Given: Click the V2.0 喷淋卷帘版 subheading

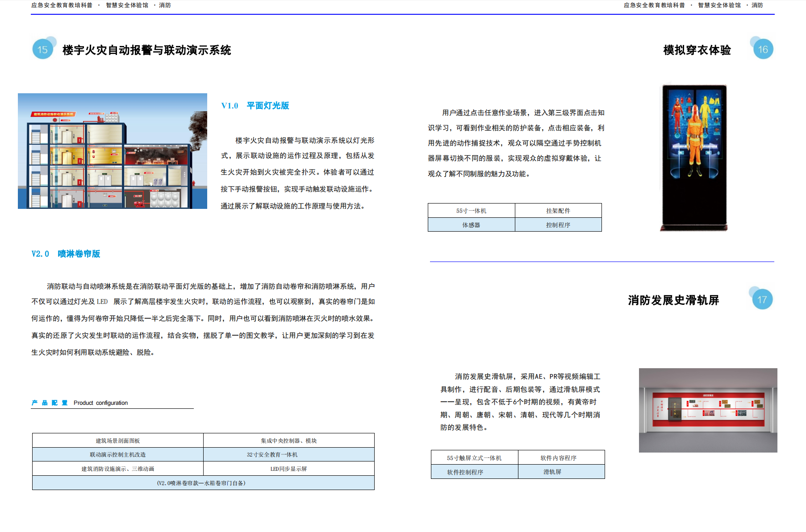Looking at the screenshot, I should point(66,254).
